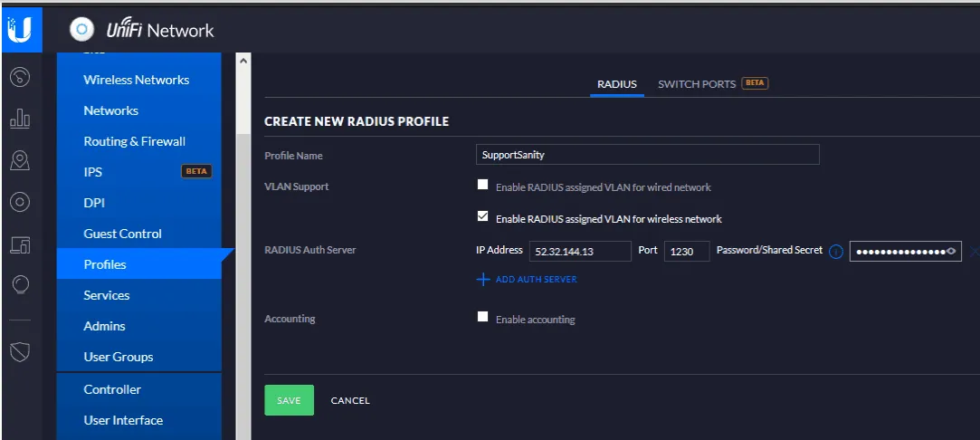Uncheck RADIUS assigned VLAN for wireless network
980x440 pixels.
[x=482, y=217]
